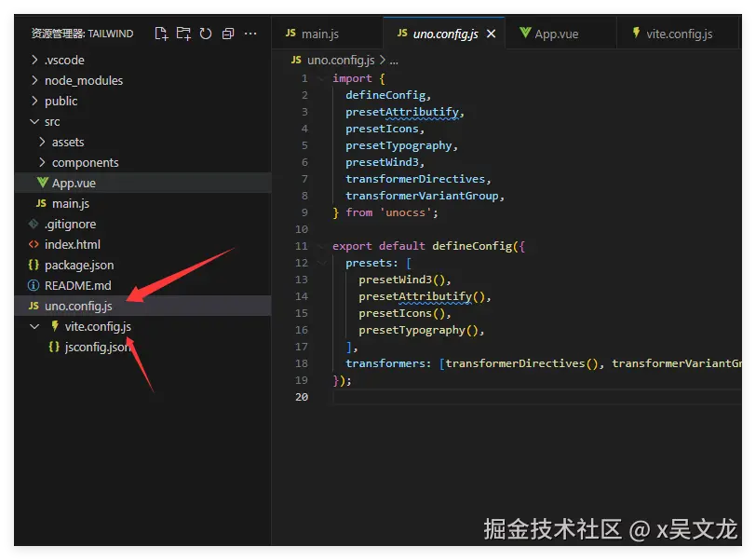Switch to the App.vue tab
Image resolution: width=756 pixels, height=560 pixels.
tap(560, 32)
